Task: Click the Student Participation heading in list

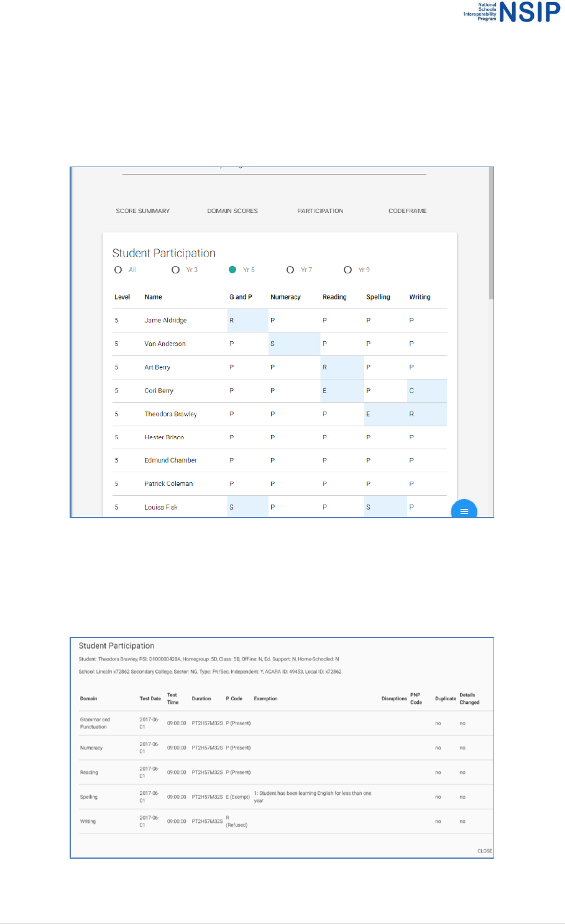Action: 164,253
